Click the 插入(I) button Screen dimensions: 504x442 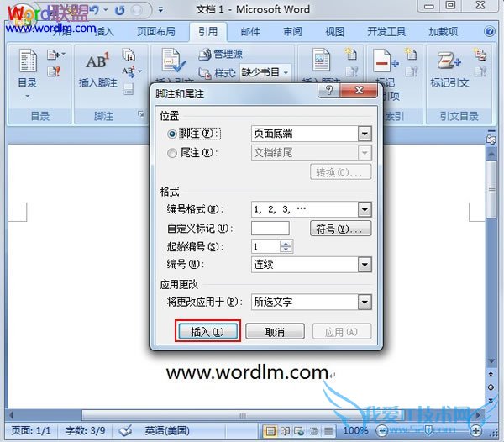point(207,331)
